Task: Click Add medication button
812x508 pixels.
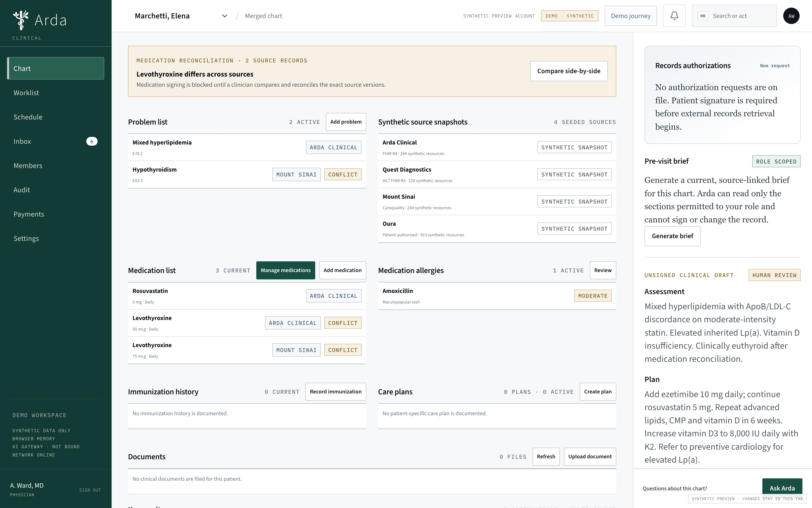Action: point(342,270)
